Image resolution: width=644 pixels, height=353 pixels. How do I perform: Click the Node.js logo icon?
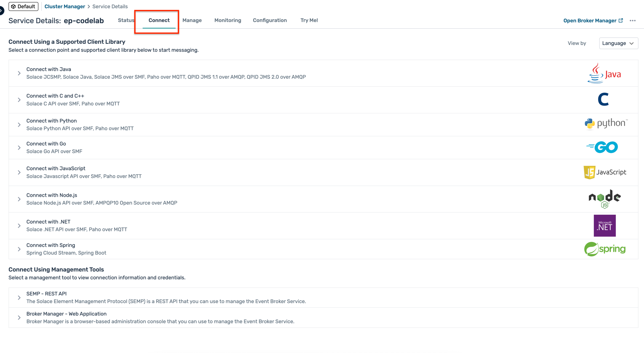[604, 199]
